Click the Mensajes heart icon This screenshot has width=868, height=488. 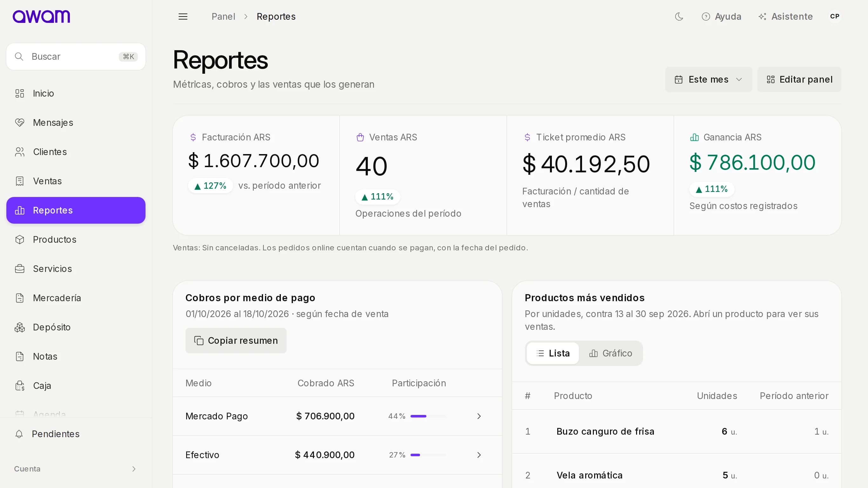(x=20, y=123)
